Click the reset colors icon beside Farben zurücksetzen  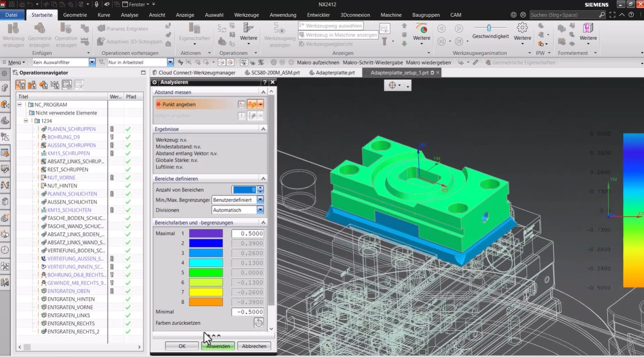click(x=258, y=323)
